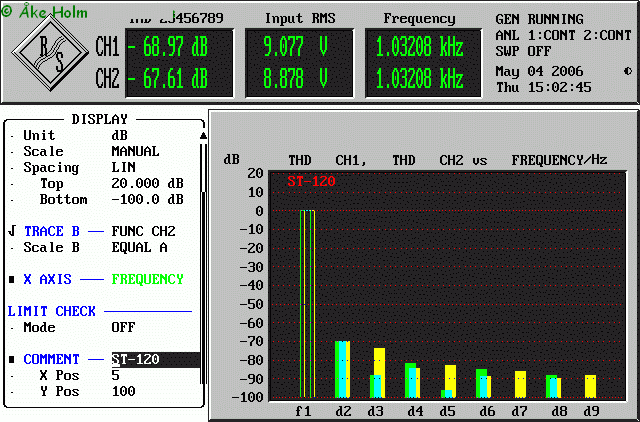Click the d9 x-axis label
This screenshot has height=422, width=640.
[591, 411]
